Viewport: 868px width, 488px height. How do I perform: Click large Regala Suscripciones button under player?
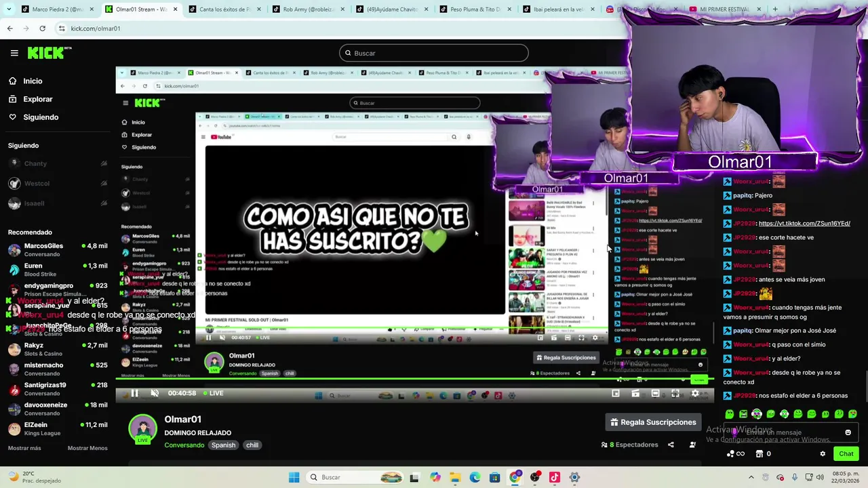pos(654,422)
